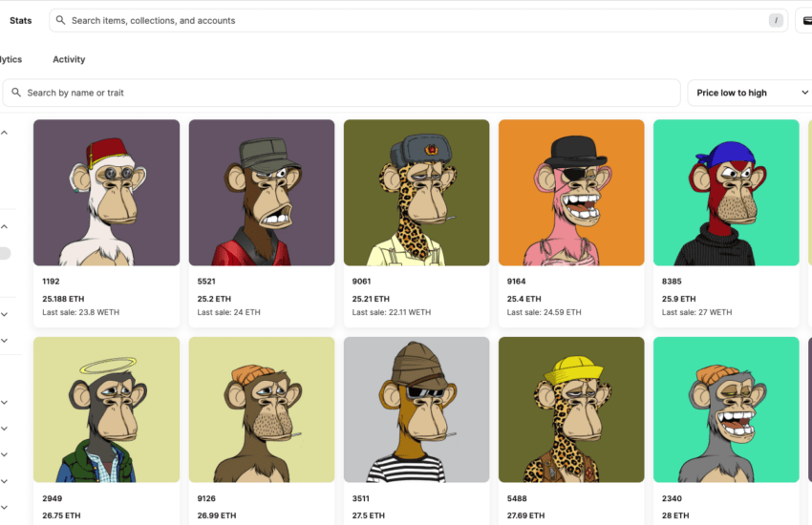Click the 25.2 ETH price
Image resolution: width=812 pixels, height=525 pixels.
(214, 299)
